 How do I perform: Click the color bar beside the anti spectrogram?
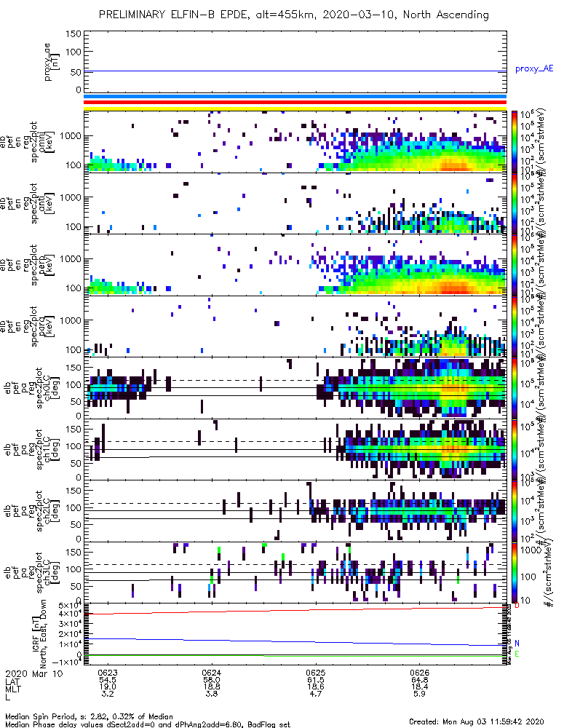pos(515,203)
